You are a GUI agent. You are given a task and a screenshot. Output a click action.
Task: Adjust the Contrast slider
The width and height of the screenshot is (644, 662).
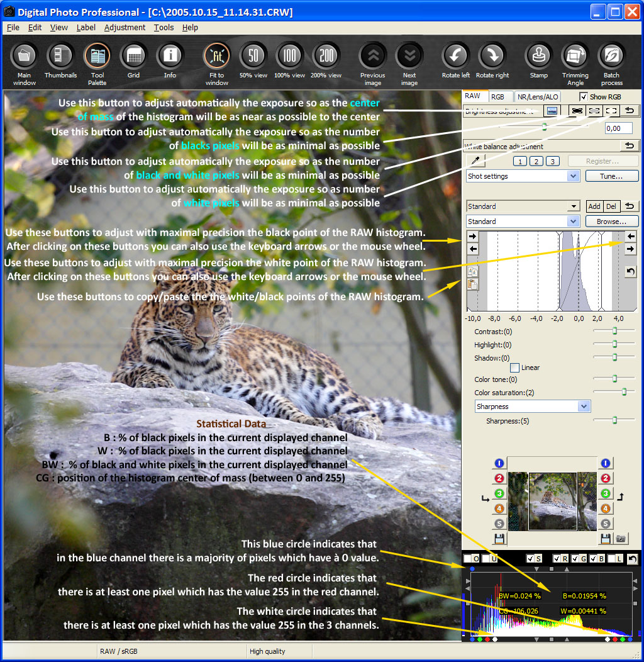[x=614, y=331]
